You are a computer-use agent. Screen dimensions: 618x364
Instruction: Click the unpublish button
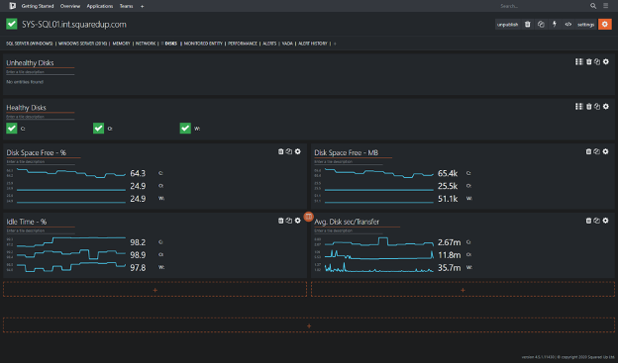pyautogui.click(x=507, y=25)
